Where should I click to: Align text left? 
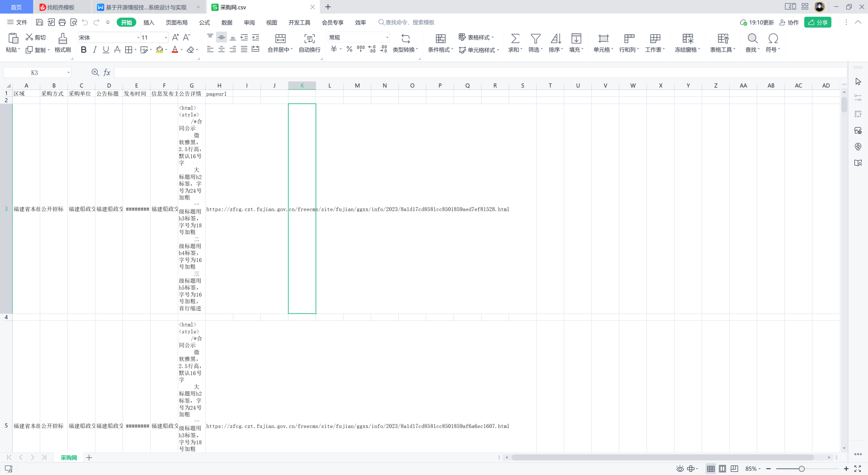click(x=210, y=49)
